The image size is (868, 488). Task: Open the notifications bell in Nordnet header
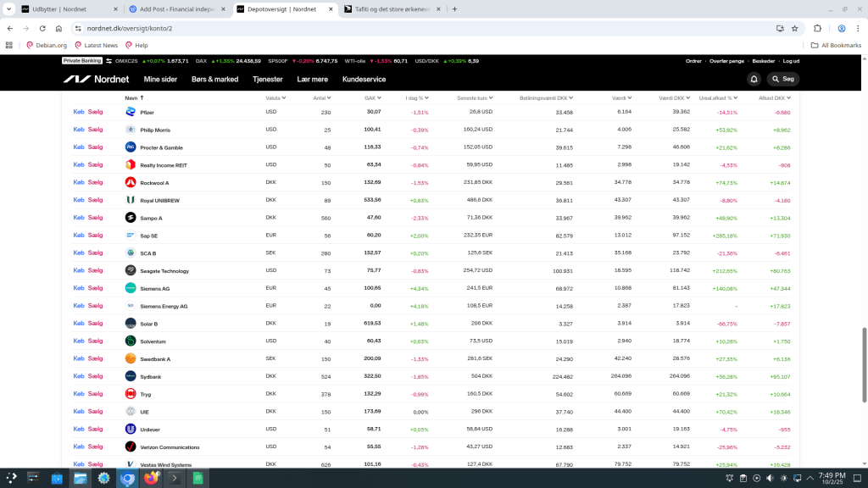[754, 79]
